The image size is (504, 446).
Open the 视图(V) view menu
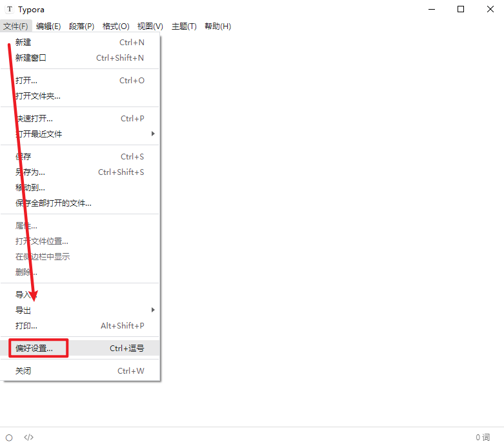(x=150, y=26)
